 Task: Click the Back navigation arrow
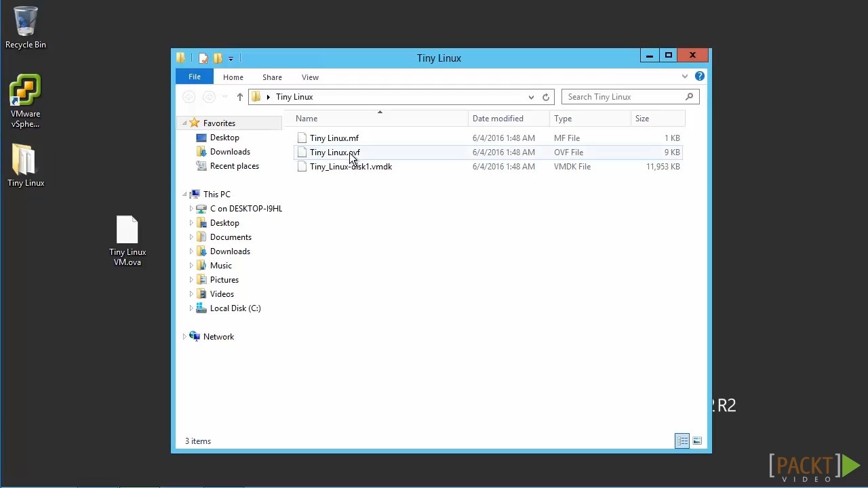189,97
